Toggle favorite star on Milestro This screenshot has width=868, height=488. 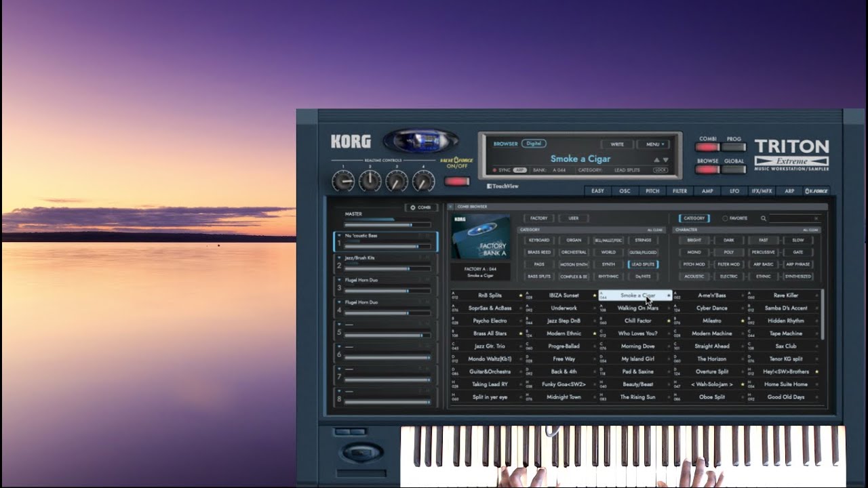click(743, 321)
